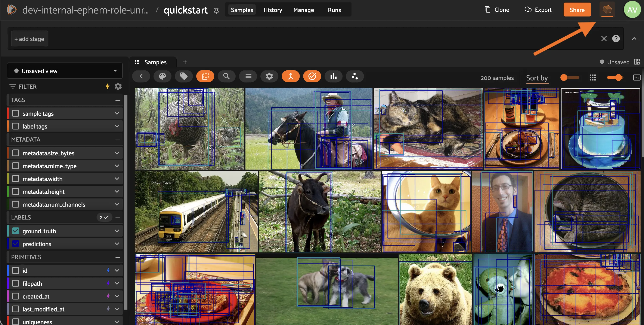Image resolution: width=644 pixels, height=325 pixels.
Task: Click the FiftyOne logo icon
Action: [x=12, y=10]
